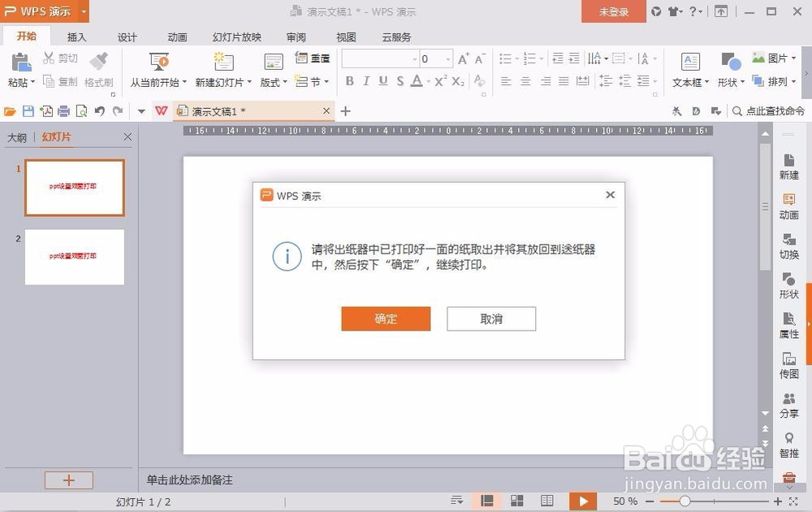812x512 pixels.
Task: Click the 重置 reset button
Action: click(313, 58)
